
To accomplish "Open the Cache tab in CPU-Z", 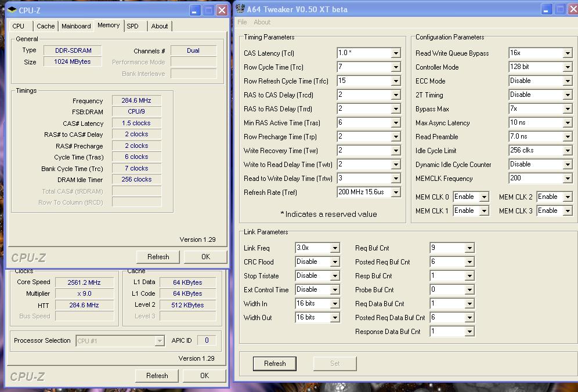I will [x=46, y=26].
